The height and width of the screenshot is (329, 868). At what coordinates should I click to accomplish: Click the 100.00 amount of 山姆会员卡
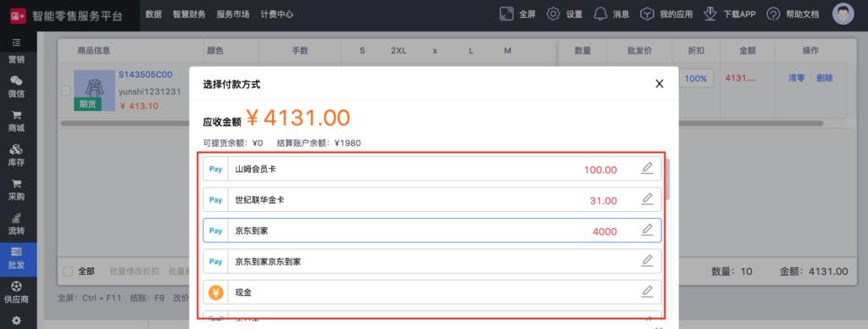pos(600,170)
